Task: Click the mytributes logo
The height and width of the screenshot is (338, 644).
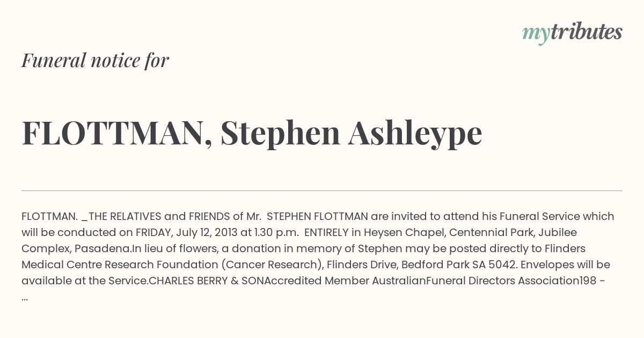Action: 572,33
